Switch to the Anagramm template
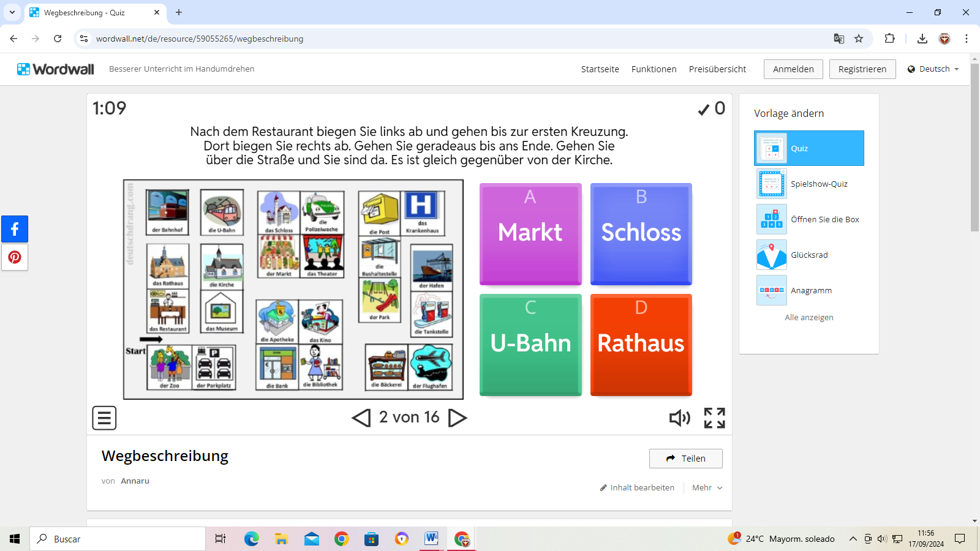This screenshot has width=980, height=551. [x=809, y=290]
